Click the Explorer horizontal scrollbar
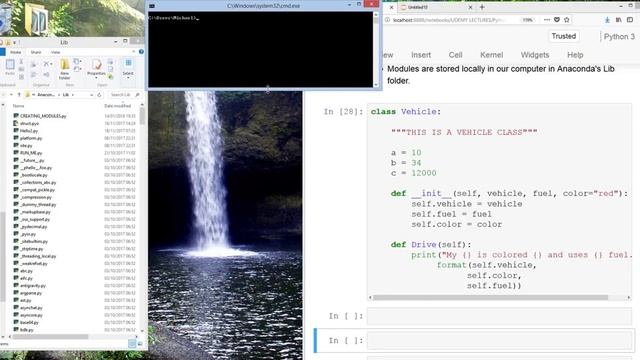This screenshot has width=640, height=360. (x=50, y=337)
